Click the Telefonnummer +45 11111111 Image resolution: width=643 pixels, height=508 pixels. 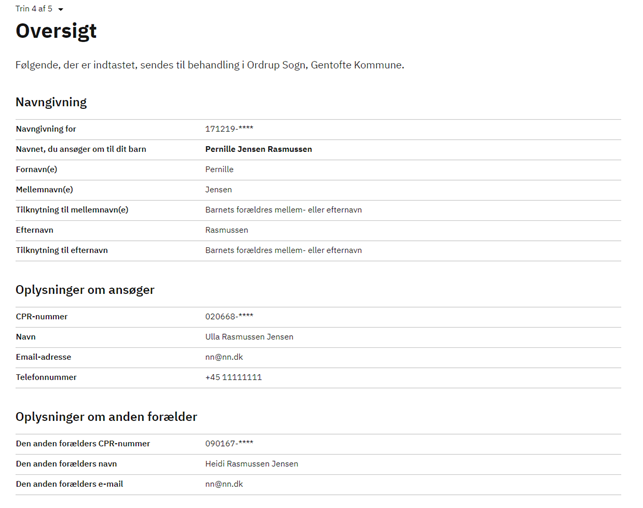233,377
